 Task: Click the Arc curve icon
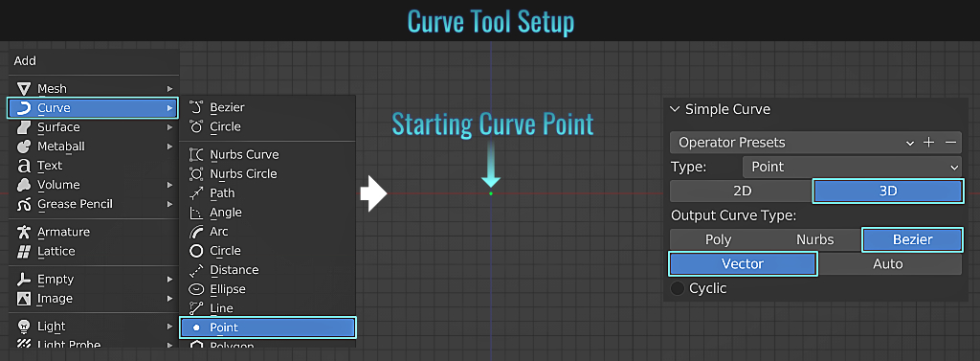click(196, 232)
